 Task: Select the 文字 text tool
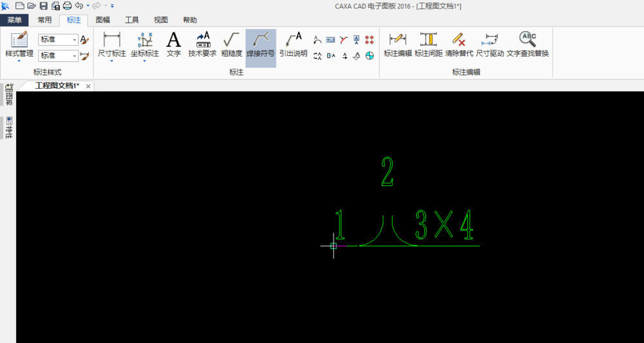point(174,44)
